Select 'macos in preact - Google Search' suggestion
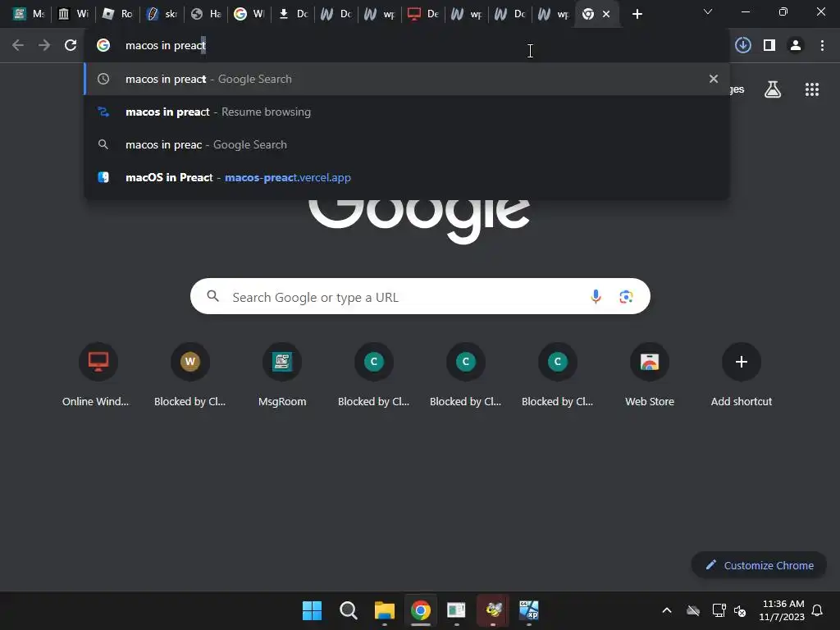Viewport: 840px width, 630px height. pyautogui.click(x=407, y=79)
